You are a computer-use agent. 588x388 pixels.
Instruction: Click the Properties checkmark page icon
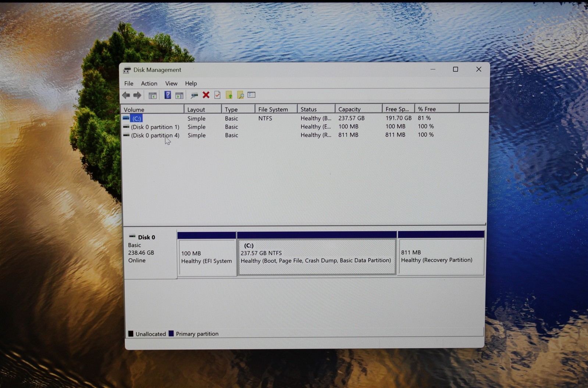click(x=217, y=95)
